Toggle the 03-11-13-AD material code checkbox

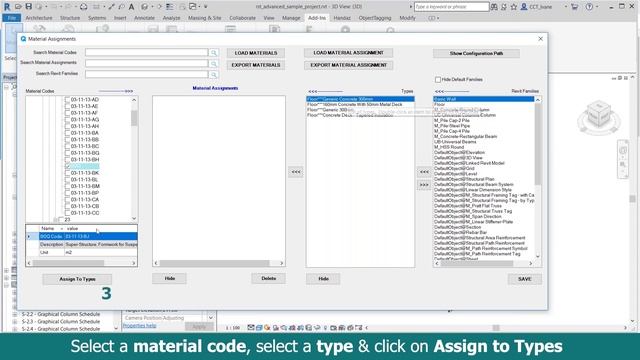pos(67,100)
